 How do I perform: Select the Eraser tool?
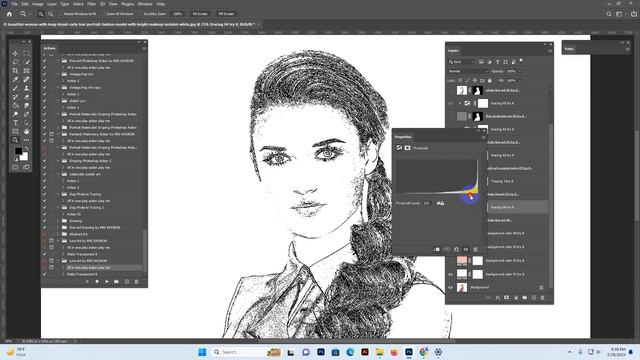tap(26, 97)
